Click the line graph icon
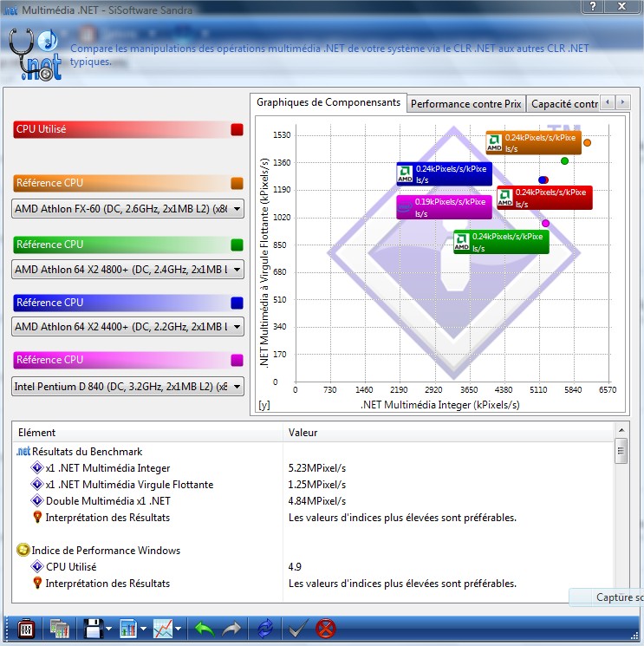 click(x=163, y=630)
